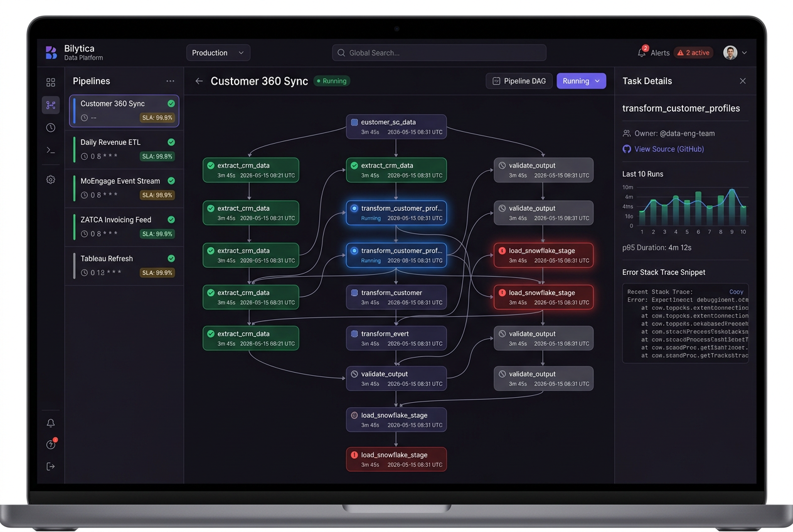
Task: Click the transform_customer_profiles heading in Task Details
Action: [681, 109]
